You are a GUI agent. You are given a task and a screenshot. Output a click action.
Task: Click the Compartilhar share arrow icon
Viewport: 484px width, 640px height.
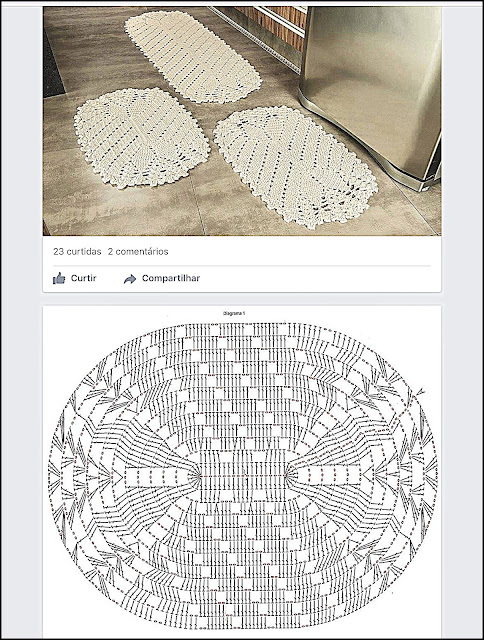130,279
